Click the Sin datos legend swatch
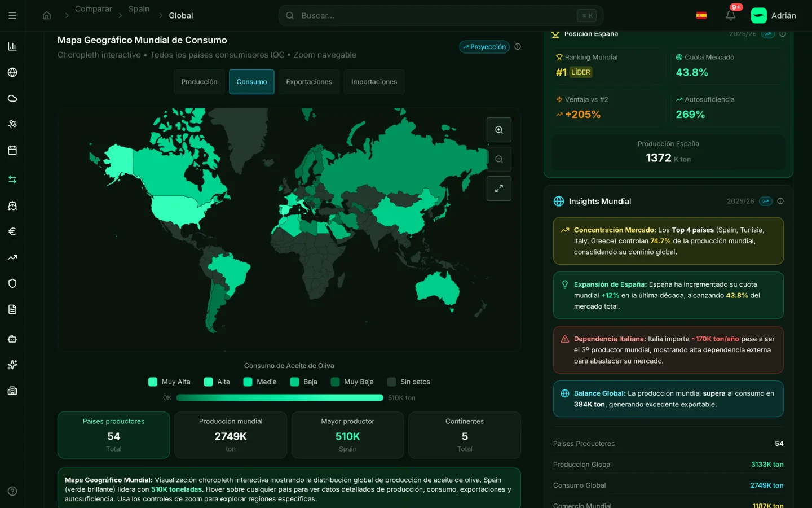This screenshot has height=508, width=812. point(391,382)
